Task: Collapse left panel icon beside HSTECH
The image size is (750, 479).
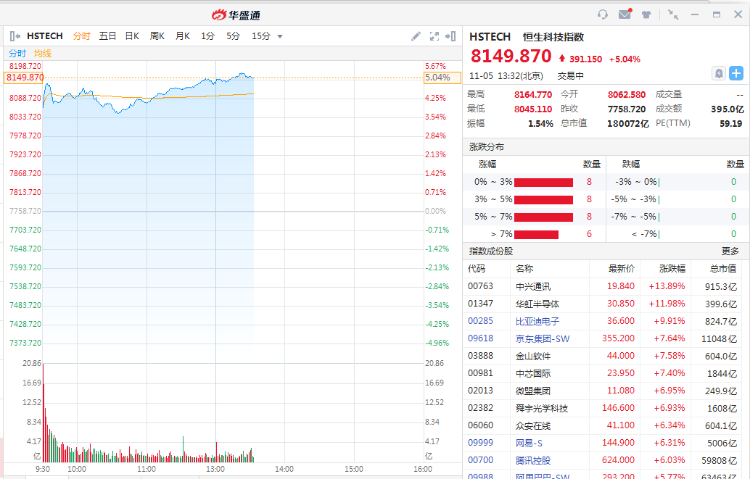Action: point(15,36)
